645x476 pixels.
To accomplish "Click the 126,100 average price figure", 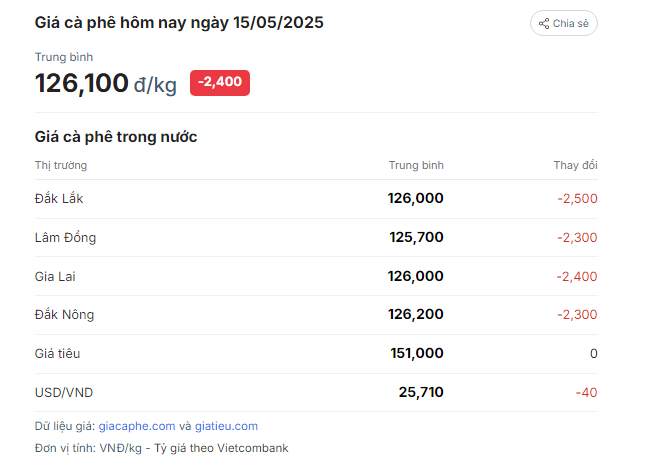I will [x=82, y=83].
